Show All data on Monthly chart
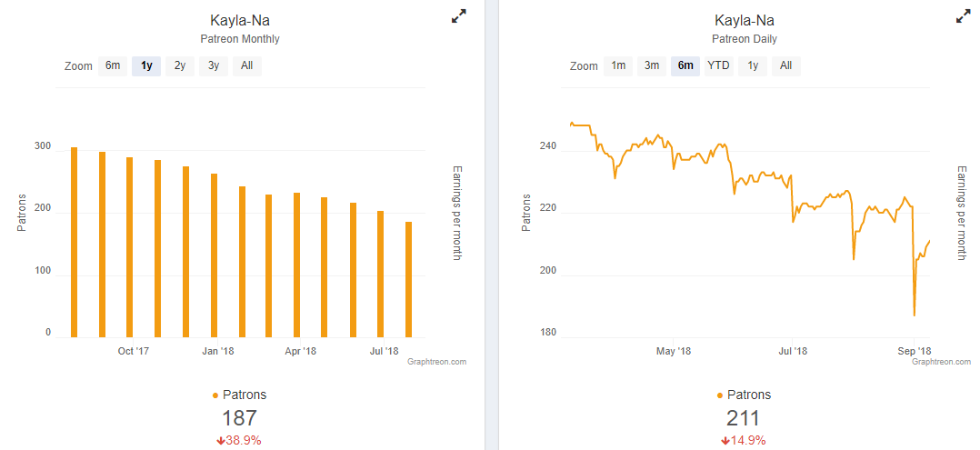 [x=246, y=65]
